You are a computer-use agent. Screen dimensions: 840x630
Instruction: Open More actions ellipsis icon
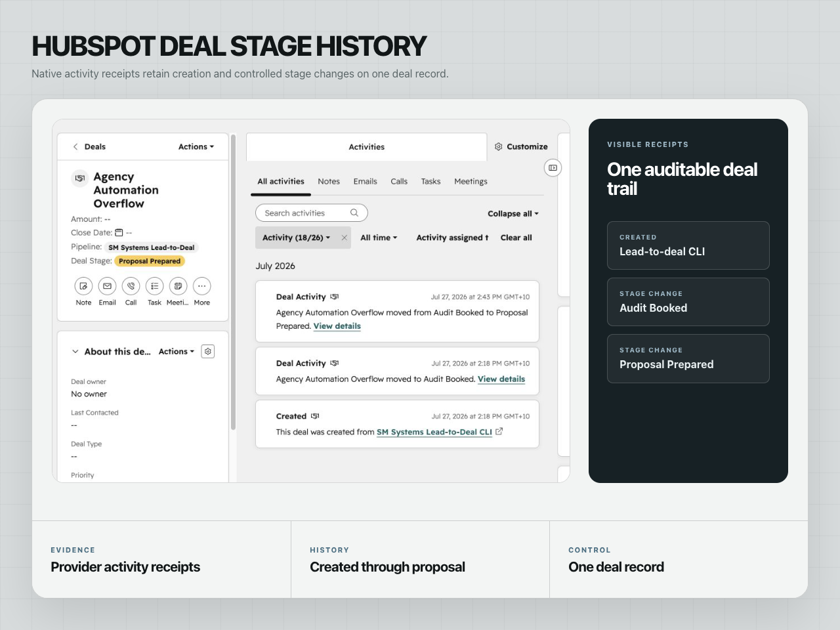[201, 286]
